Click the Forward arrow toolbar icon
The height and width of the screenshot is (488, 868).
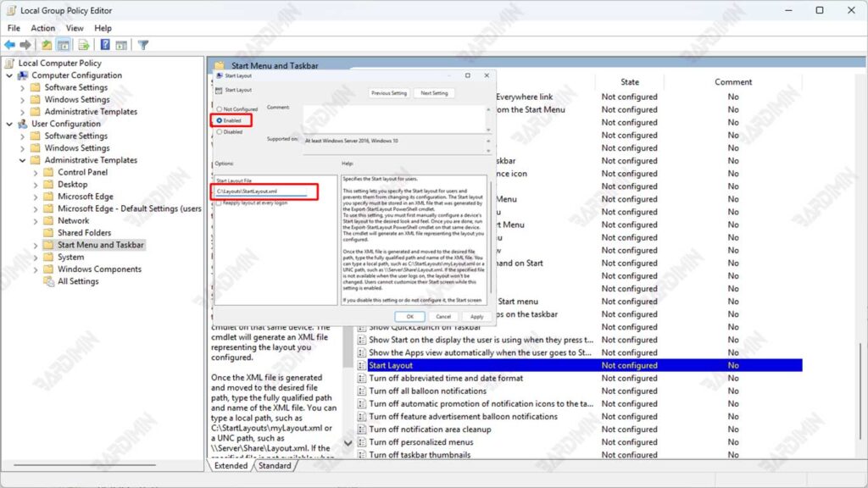pos(25,45)
